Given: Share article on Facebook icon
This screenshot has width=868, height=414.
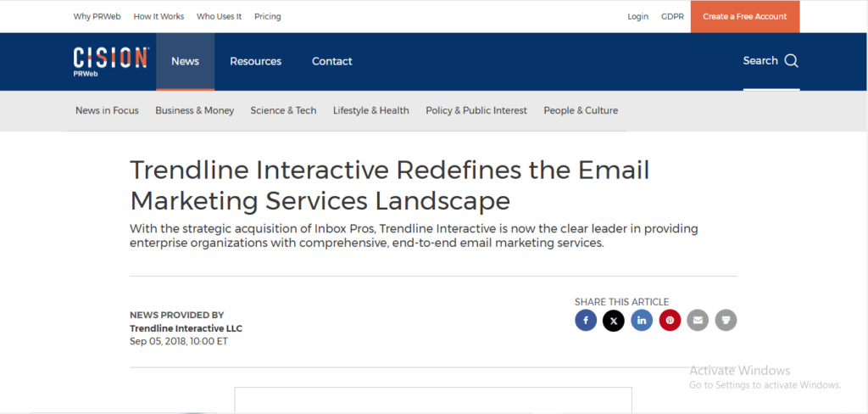Looking at the screenshot, I should (x=586, y=321).
